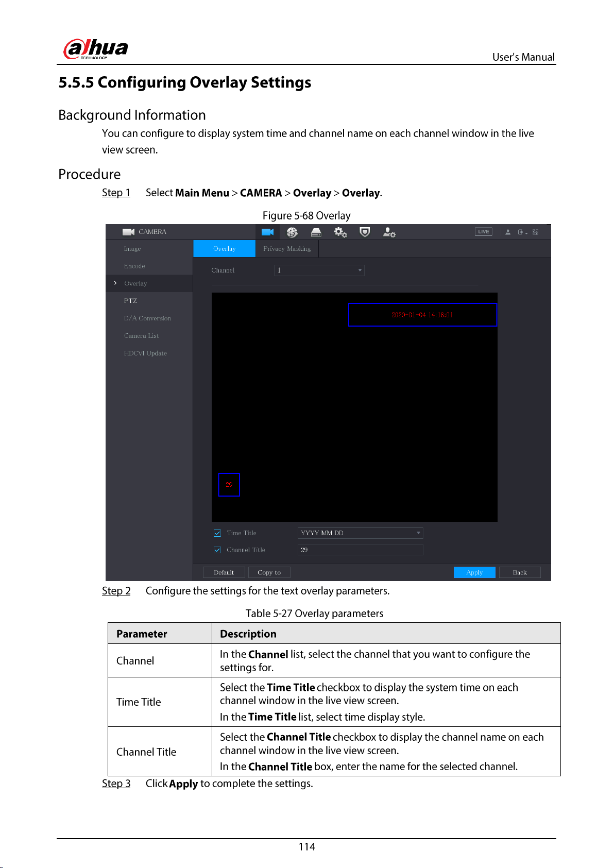Open the Camera settings icon in top bar

[267, 232]
